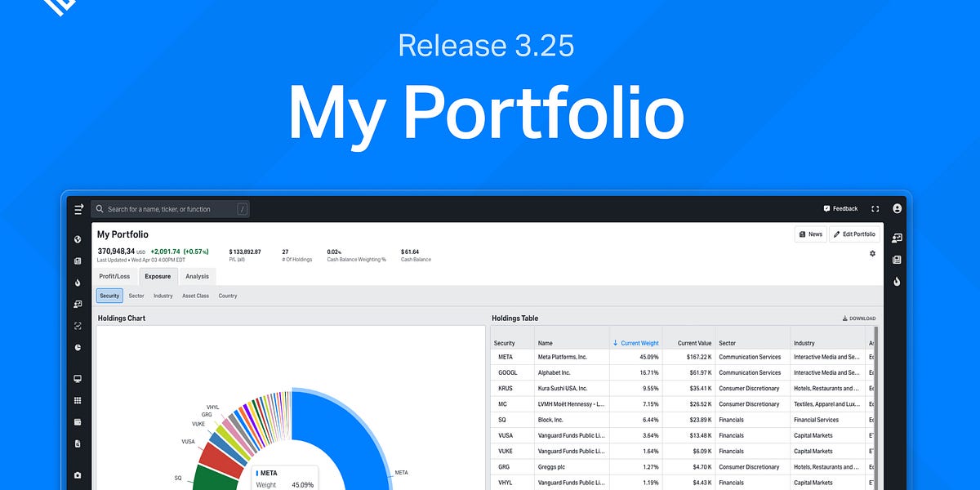Send Feedback from the top bar
Screen dimensions: 980x490
tap(841, 209)
